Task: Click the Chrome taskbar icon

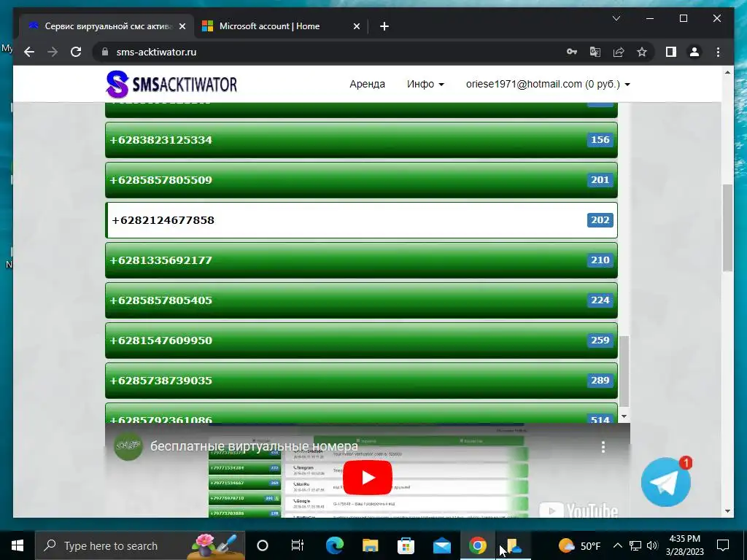Action: click(477, 545)
